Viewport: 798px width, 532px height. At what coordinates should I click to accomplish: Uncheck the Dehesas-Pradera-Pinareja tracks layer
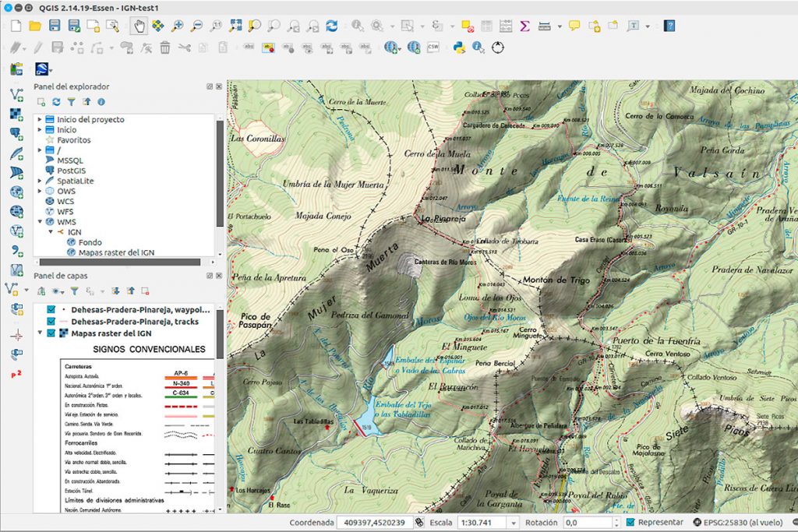(x=51, y=321)
